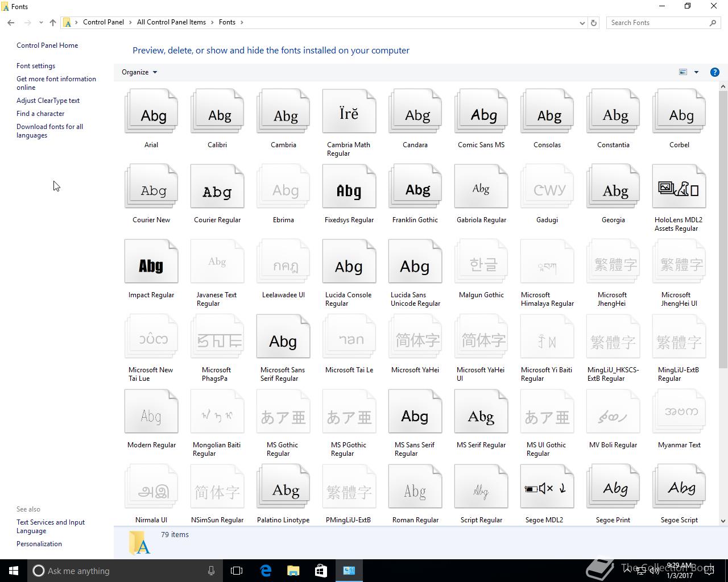
Task: Select the Segoe MDL2 font
Action: pyautogui.click(x=547, y=487)
